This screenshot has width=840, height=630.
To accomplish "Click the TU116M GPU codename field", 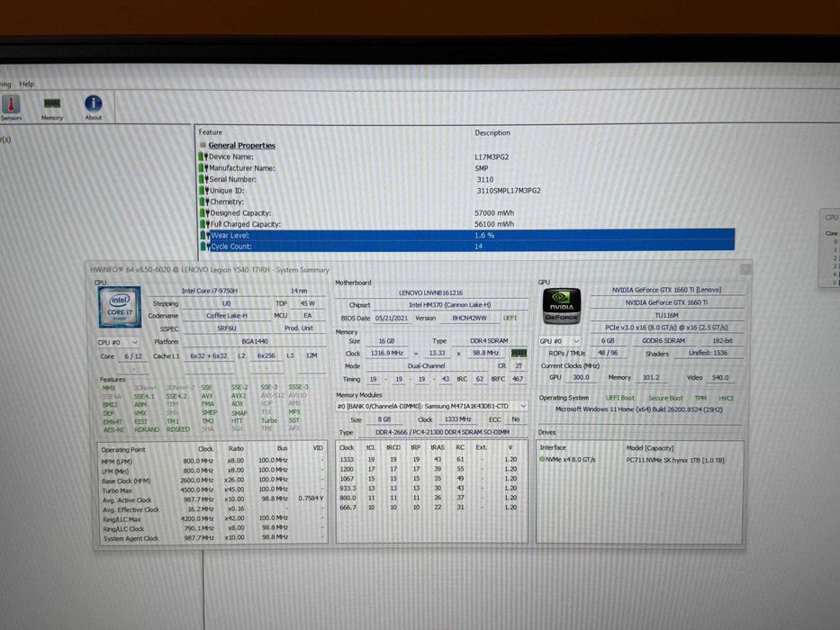I will [666, 316].
